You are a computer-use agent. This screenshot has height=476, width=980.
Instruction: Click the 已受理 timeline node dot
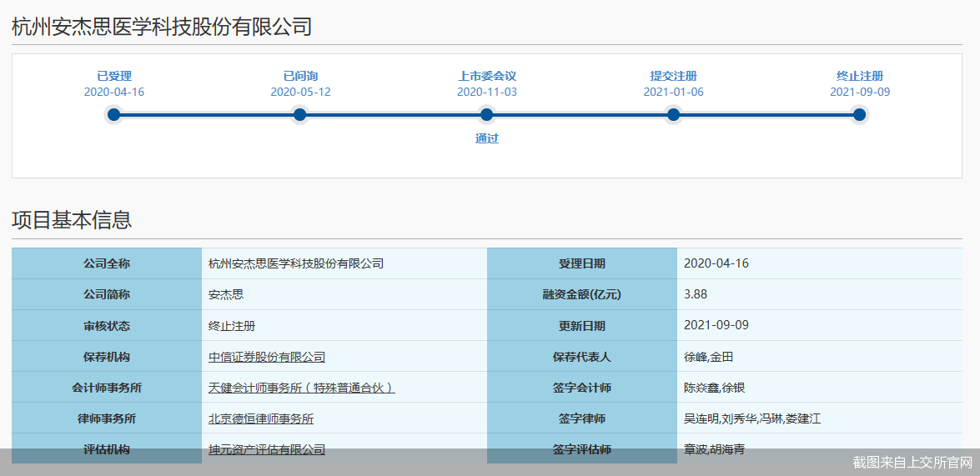click(x=113, y=115)
